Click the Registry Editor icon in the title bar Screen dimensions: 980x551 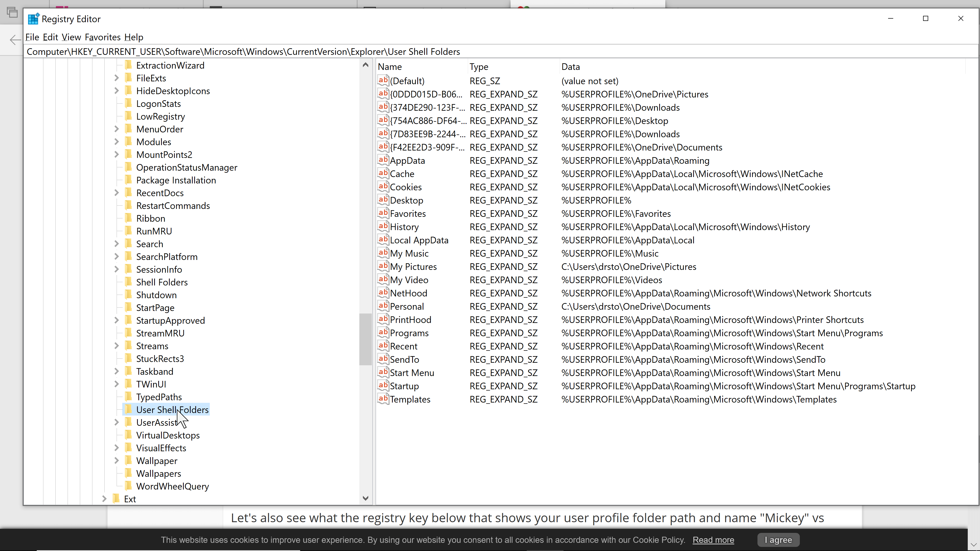[x=33, y=18]
